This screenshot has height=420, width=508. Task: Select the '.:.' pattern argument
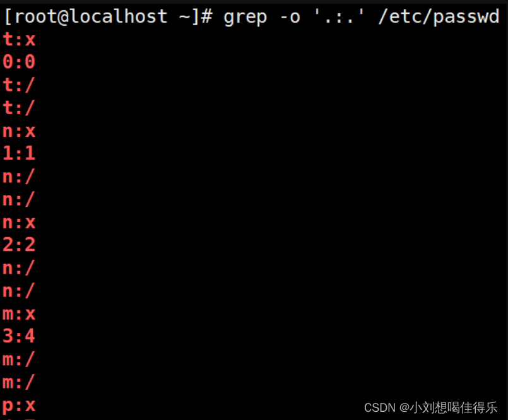point(340,16)
